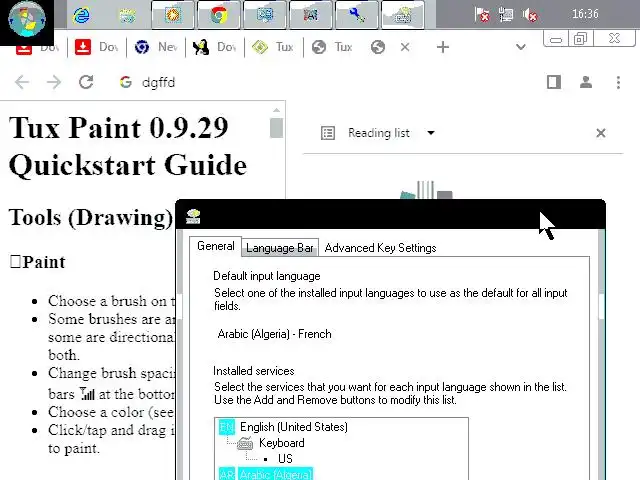Switch to the New tab in Chrome
This screenshot has width=640, height=480.
click(156, 47)
